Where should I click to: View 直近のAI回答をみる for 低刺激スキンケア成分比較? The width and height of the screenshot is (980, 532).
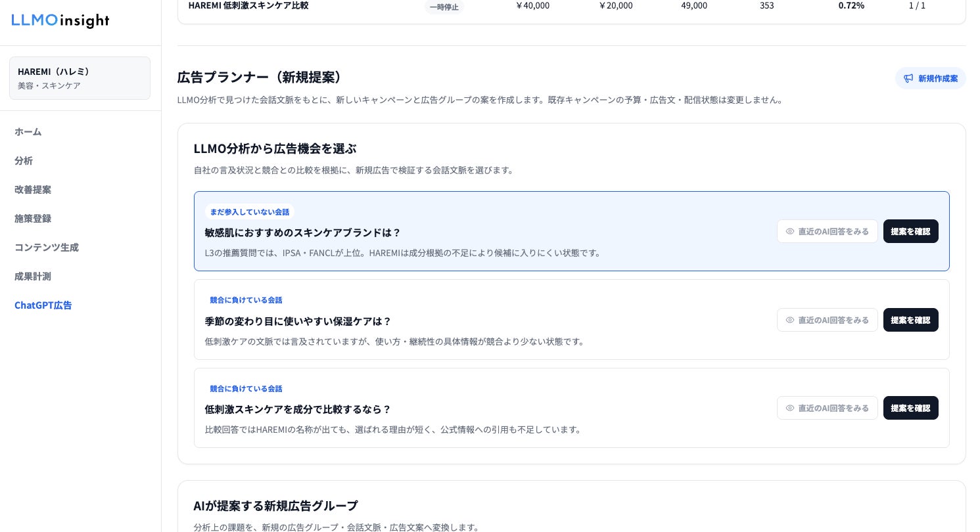pyautogui.click(x=828, y=408)
